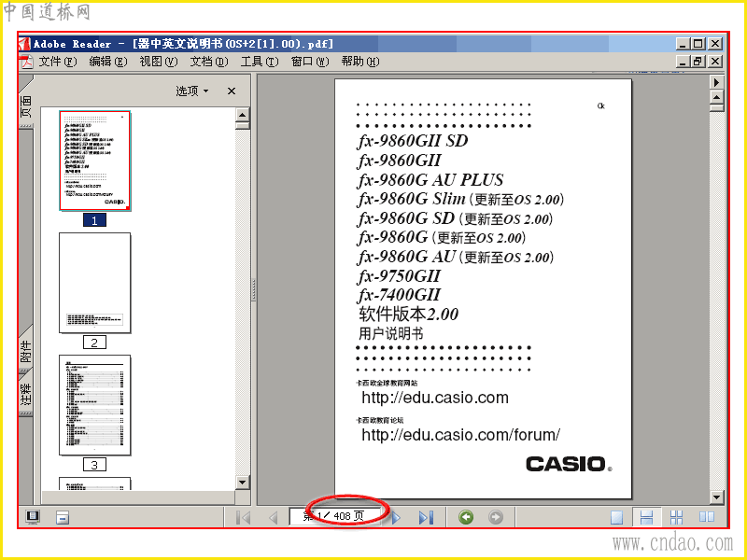This screenshot has width=747, height=560.
Task: Select page 3 thumbnail
Action: pos(95,405)
